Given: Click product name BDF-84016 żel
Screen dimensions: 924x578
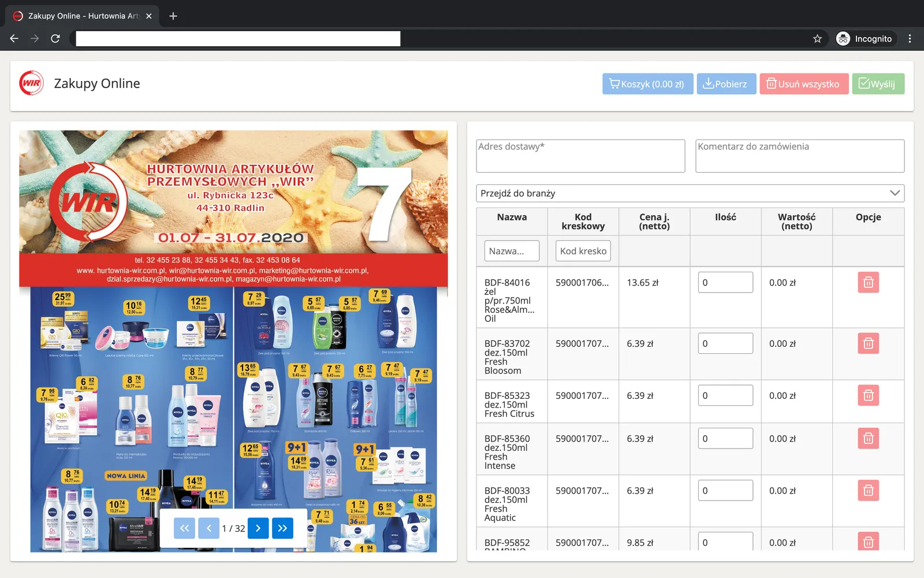Looking at the screenshot, I should [509, 301].
